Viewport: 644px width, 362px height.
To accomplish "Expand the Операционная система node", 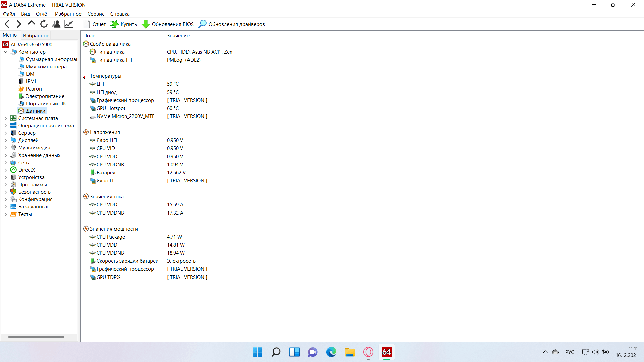I will click(x=6, y=126).
